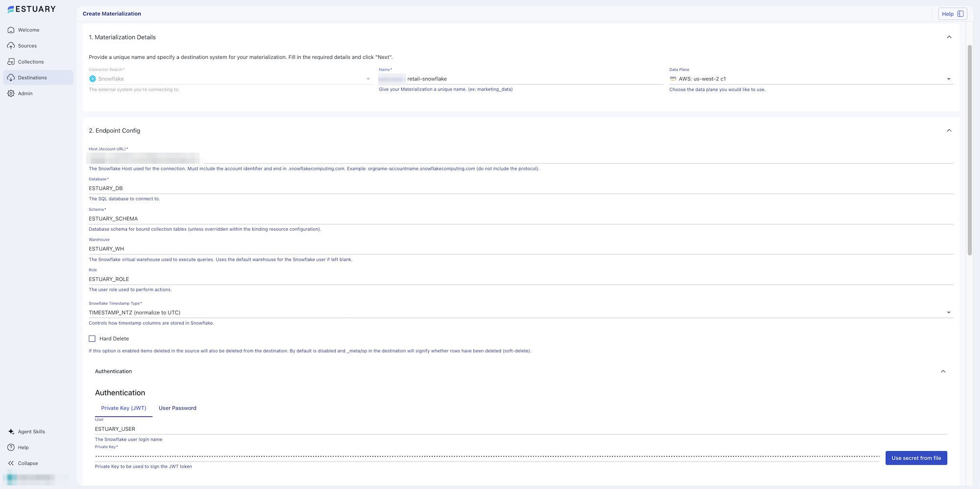
Task: Click the page vertical scrollbar
Action: click(969, 149)
